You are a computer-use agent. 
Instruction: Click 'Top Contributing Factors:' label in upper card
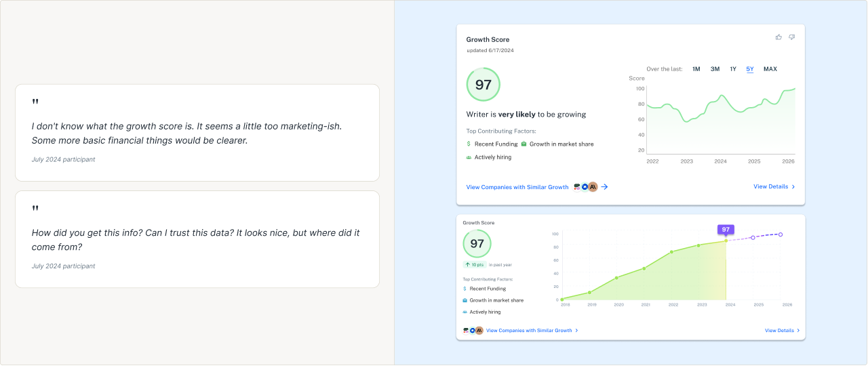coord(501,131)
